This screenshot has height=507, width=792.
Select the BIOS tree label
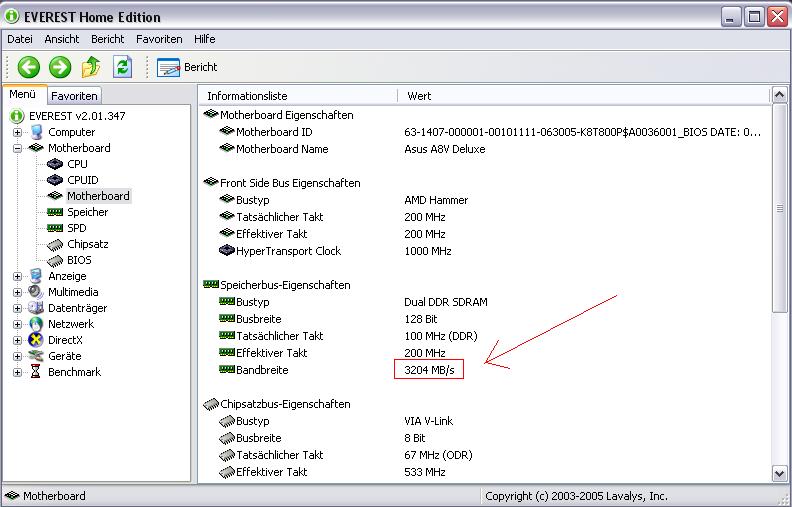click(79, 260)
